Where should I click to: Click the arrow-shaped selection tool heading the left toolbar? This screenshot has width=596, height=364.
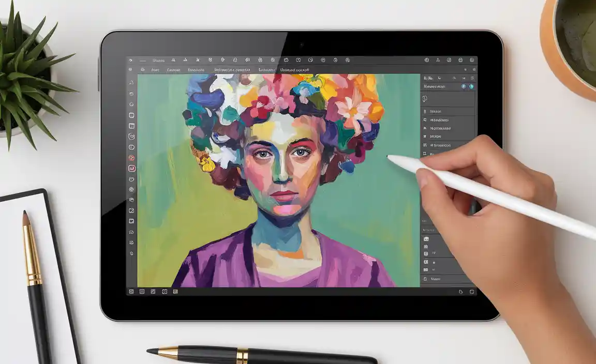131,82
